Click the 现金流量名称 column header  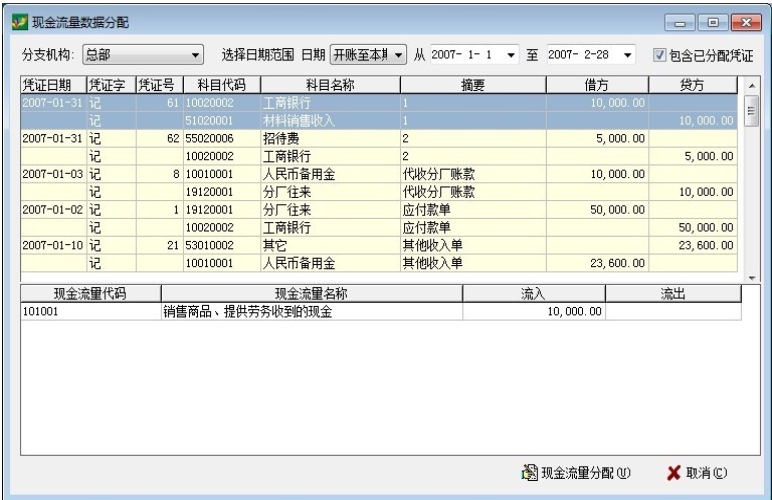click(x=311, y=293)
